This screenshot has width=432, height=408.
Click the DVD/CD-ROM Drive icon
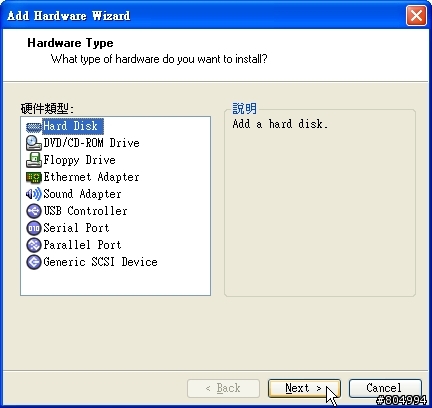pos(34,143)
